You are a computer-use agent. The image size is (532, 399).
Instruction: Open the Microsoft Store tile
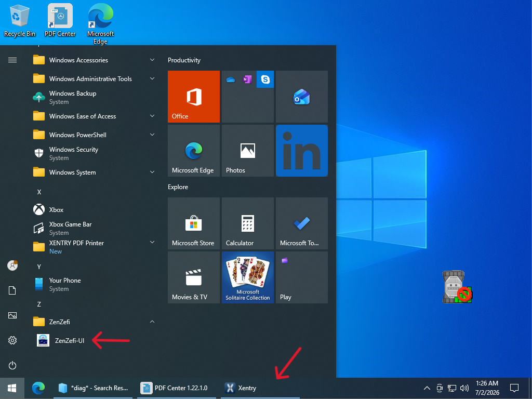pos(194,223)
